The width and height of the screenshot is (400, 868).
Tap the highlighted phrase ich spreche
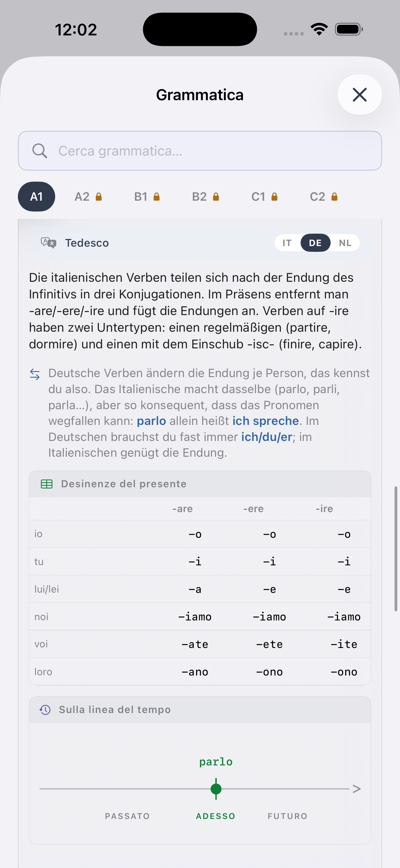265,421
